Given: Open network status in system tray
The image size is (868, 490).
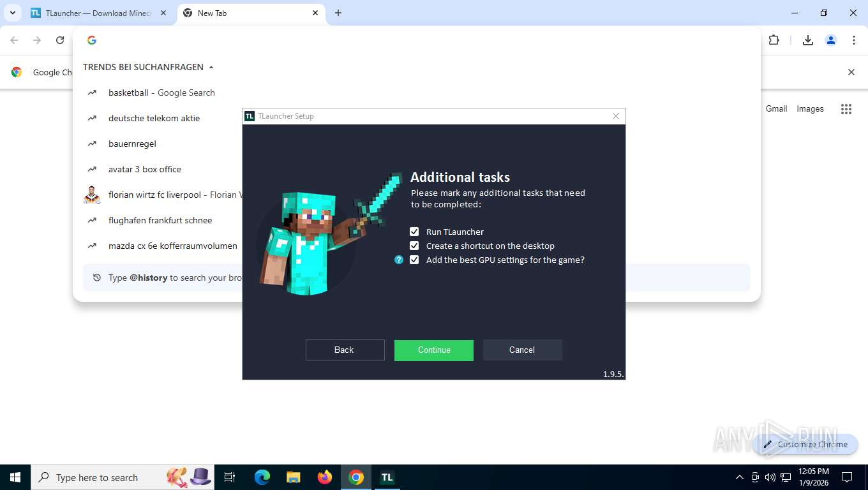Looking at the screenshot, I should point(786,477).
